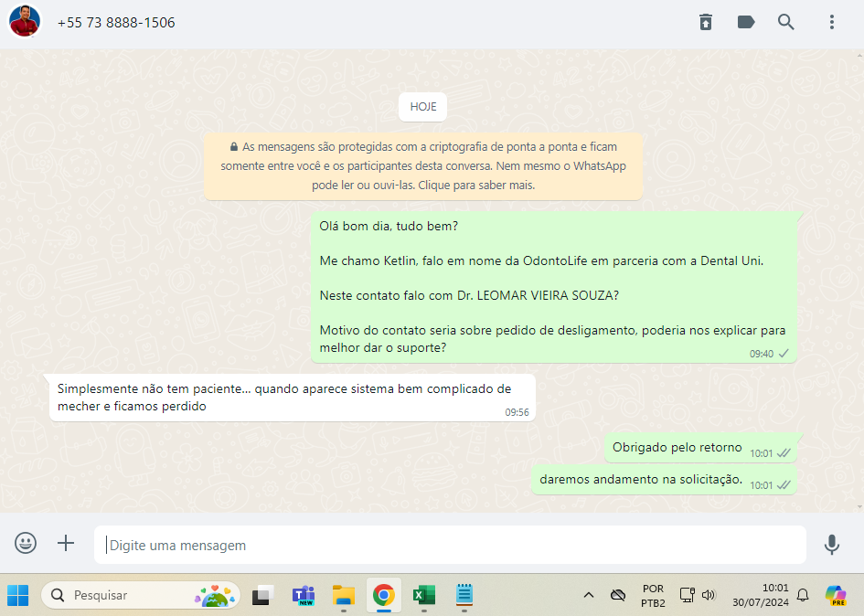Click the delete conversation trash icon
Viewport: 864px width, 616px height.
[x=706, y=22]
